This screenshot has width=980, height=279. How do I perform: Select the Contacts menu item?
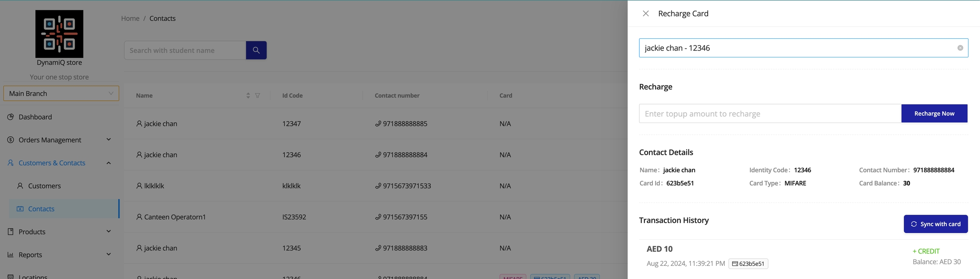(41, 209)
